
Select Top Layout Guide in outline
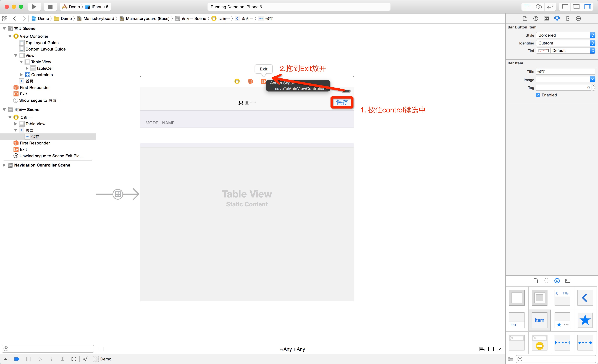point(42,43)
